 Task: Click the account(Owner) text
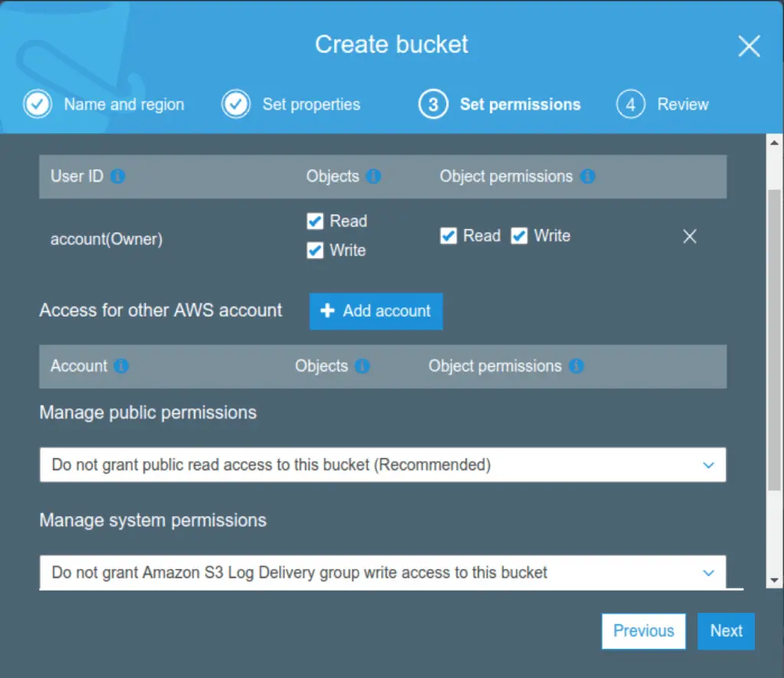(106, 239)
